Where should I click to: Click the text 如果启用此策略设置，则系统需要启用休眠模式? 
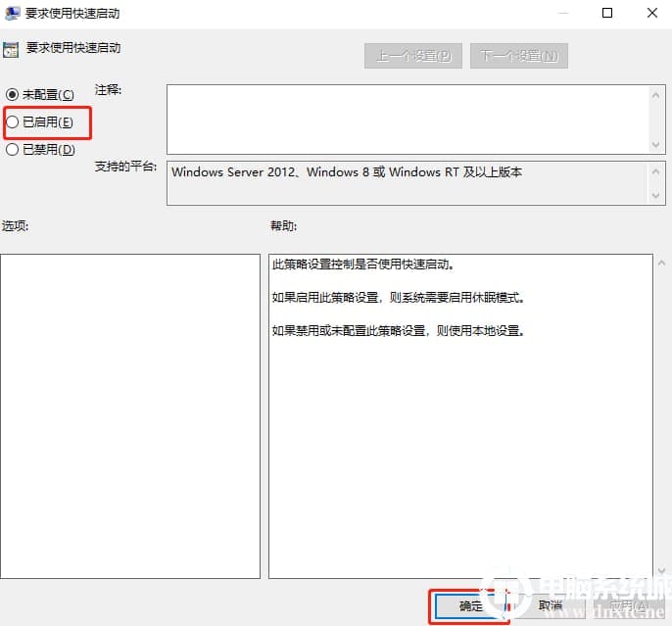click(x=398, y=297)
